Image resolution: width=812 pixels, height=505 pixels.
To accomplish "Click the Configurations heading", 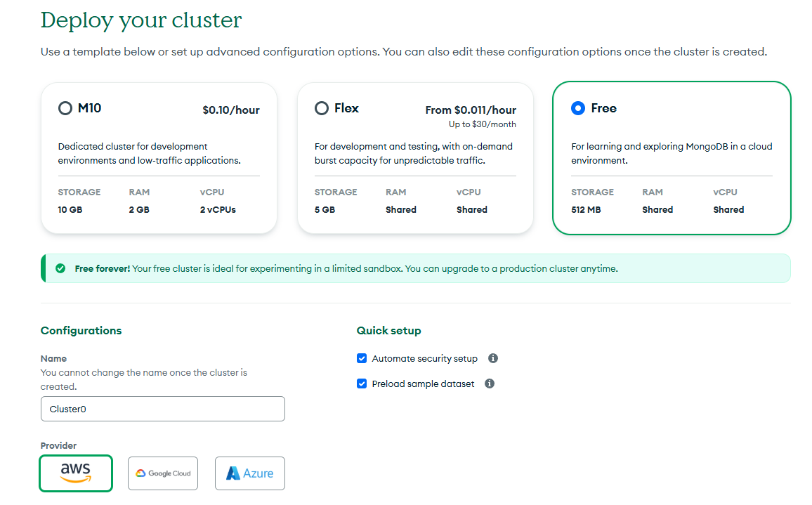I will pos(81,330).
